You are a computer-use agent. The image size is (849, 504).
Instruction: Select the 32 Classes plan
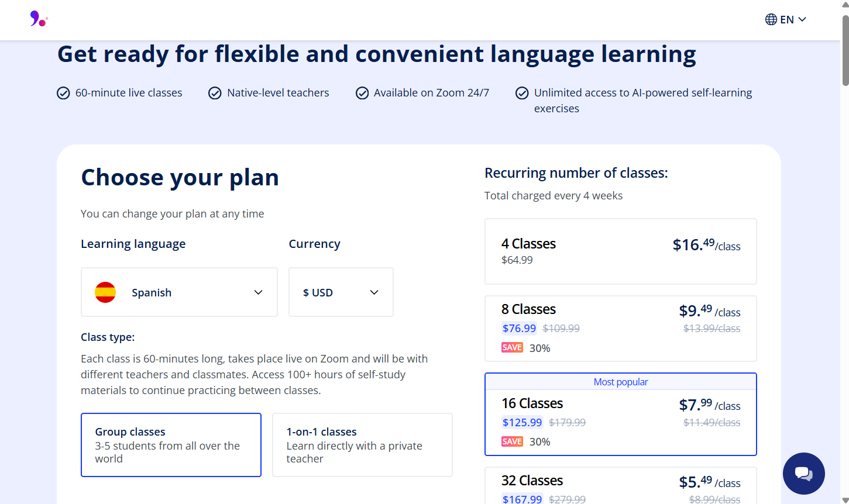click(x=620, y=485)
